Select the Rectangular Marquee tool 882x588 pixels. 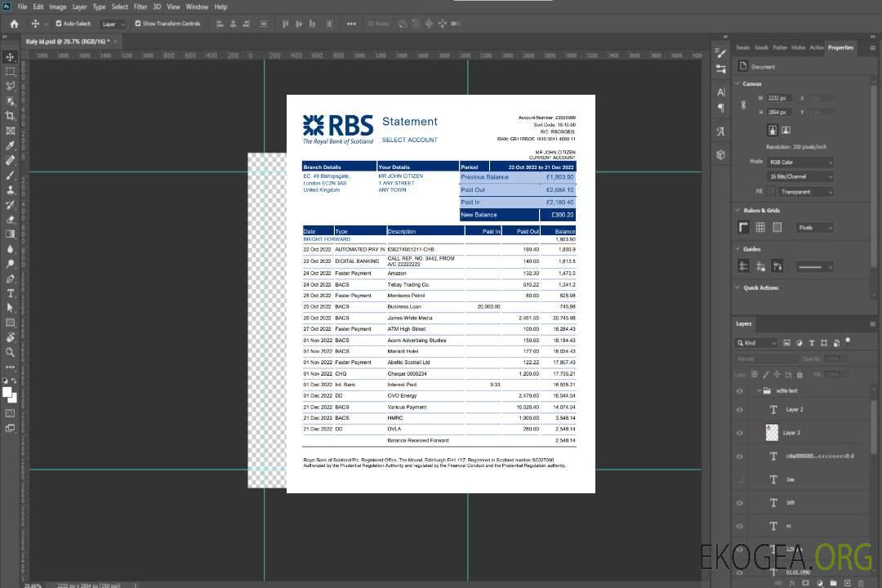10,72
